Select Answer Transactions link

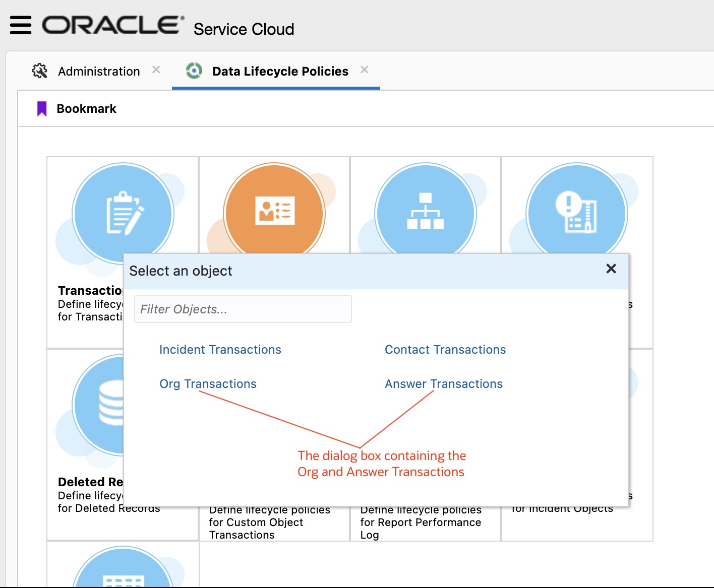point(444,384)
